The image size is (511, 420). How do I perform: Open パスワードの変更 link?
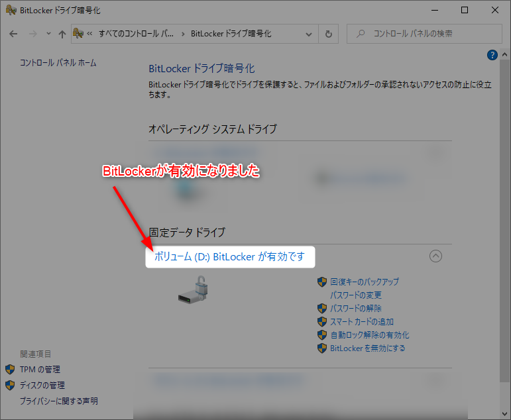tap(355, 295)
